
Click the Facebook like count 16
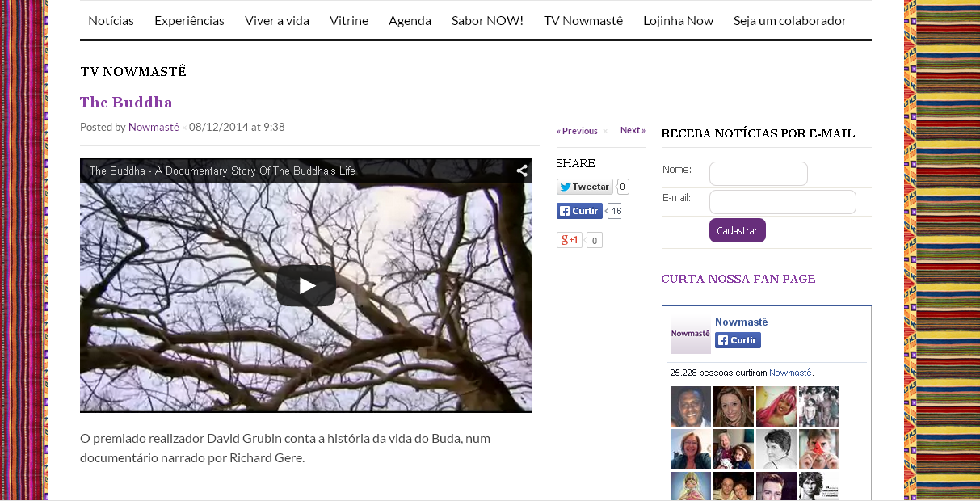tap(615, 211)
